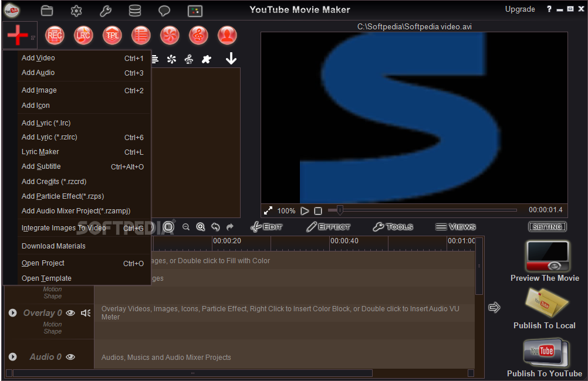Viewport: 588px width, 381px height.
Task: Open the Edit dropdown menu
Action: [266, 227]
